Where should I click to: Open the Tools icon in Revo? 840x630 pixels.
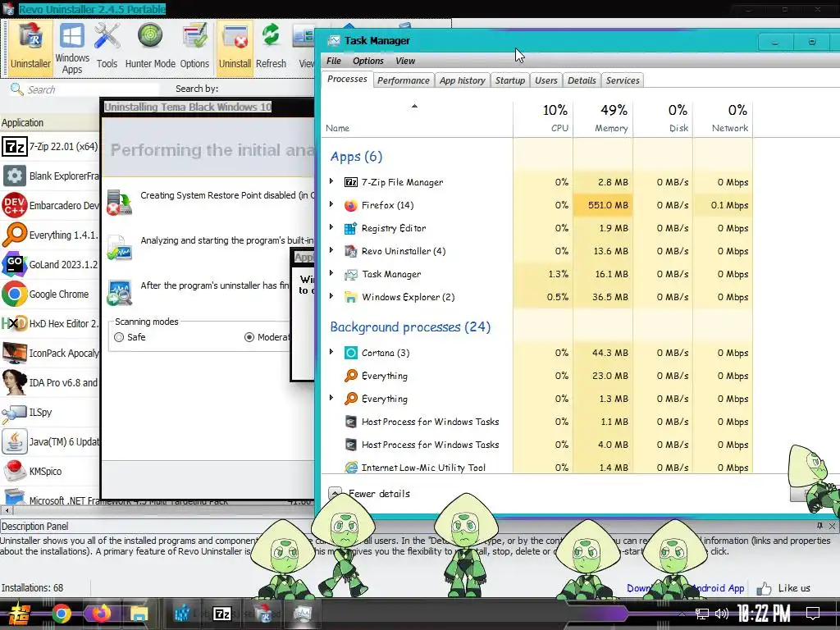pyautogui.click(x=107, y=47)
